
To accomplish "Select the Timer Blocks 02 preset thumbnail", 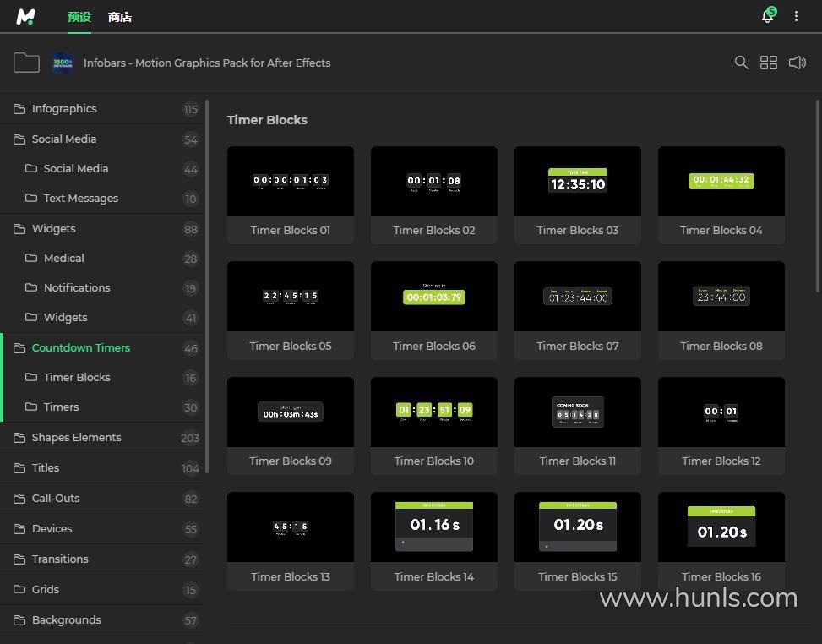I will (x=434, y=182).
